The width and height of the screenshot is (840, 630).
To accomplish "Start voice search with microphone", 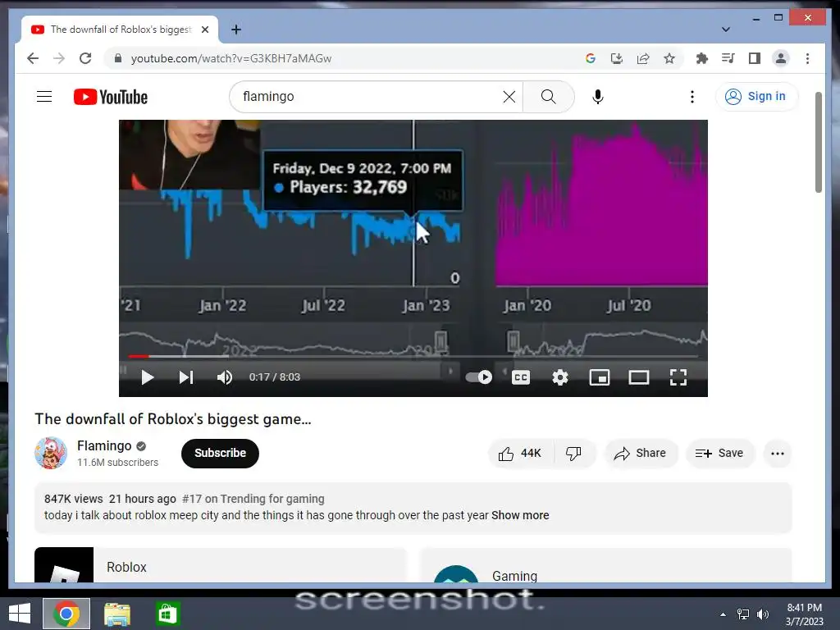I will [x=598, y=97].
